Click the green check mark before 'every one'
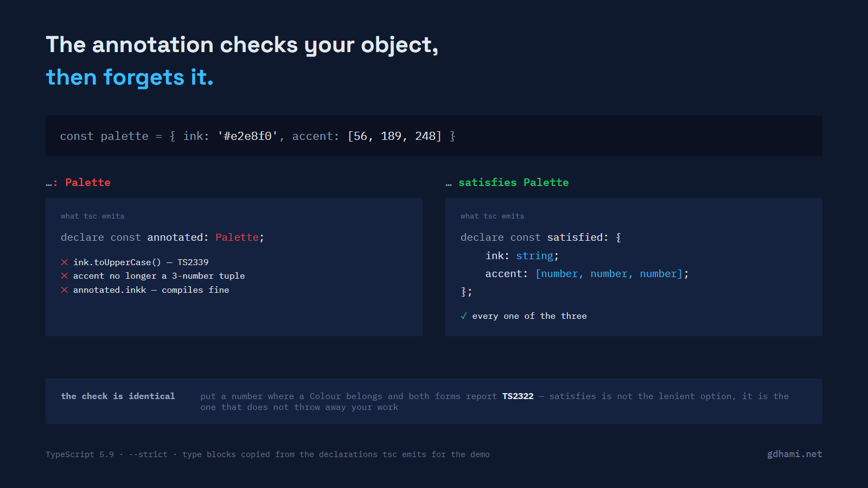This screenshot has height=488, width=868. click(464, 316)
